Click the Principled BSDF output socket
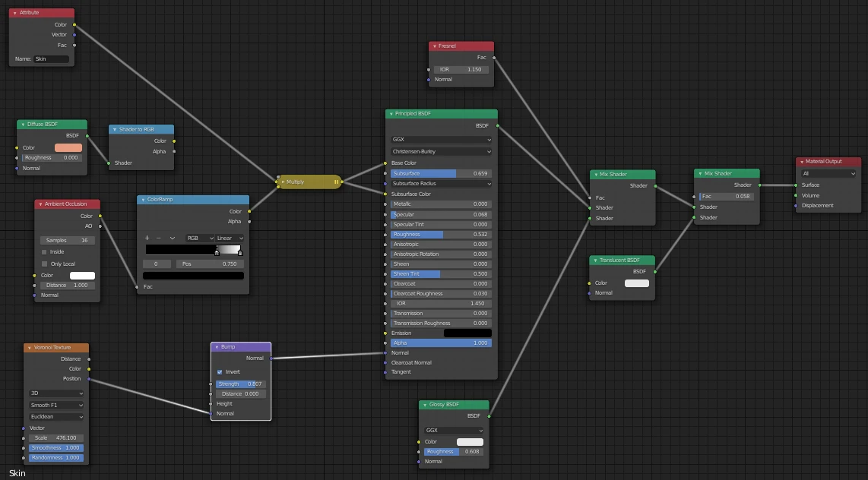Image resolution: width=868 pixels, height=480 pixels. coord(498,125)
